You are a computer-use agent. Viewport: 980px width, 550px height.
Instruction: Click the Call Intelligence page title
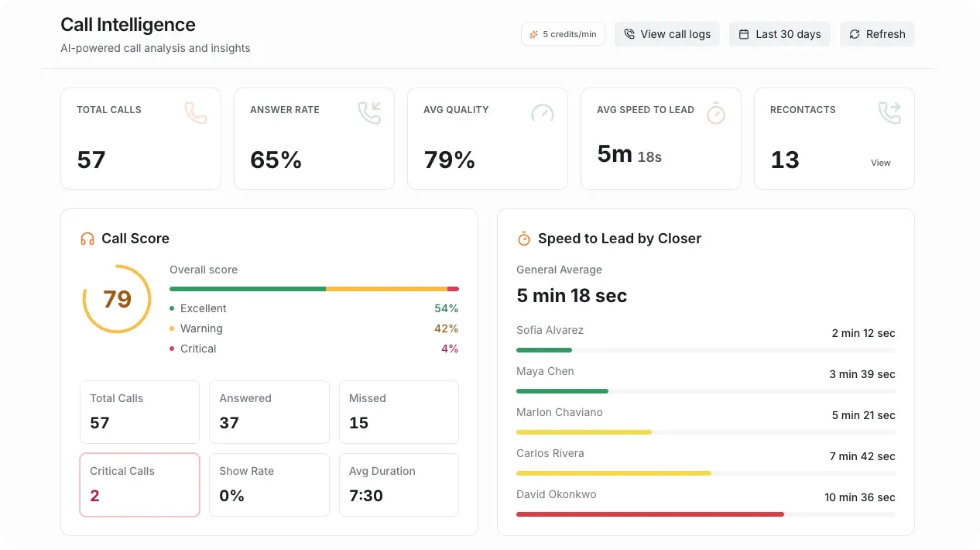128,25
